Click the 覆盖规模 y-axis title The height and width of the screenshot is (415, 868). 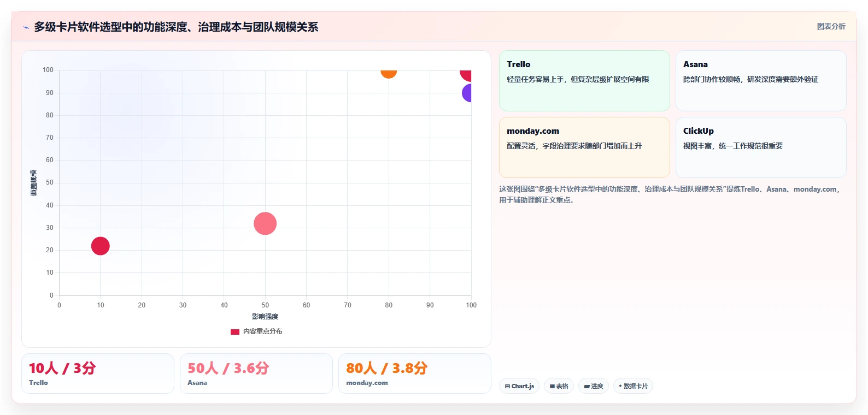point(34,183)
